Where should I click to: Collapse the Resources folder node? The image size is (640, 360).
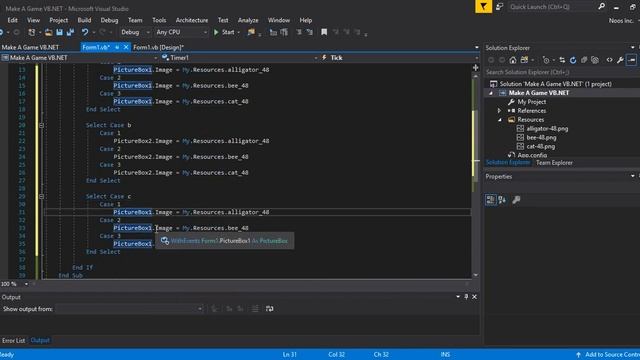click(500, 120)
